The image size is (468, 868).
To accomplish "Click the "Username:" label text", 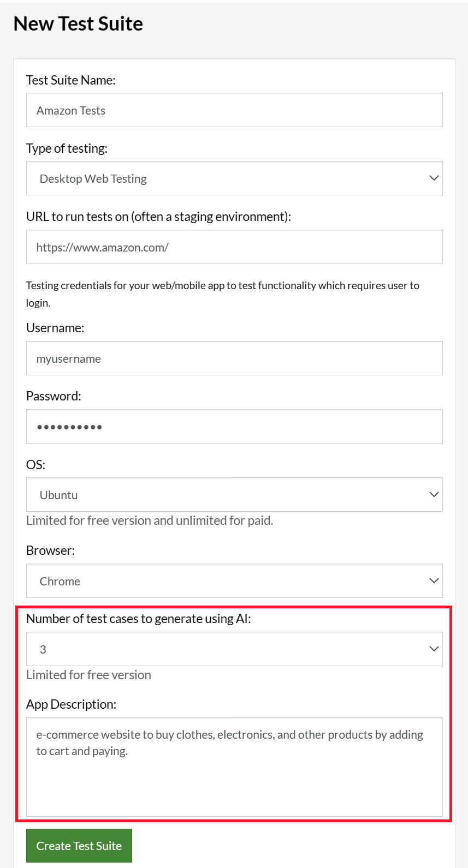I will click(x=55, y=328).
